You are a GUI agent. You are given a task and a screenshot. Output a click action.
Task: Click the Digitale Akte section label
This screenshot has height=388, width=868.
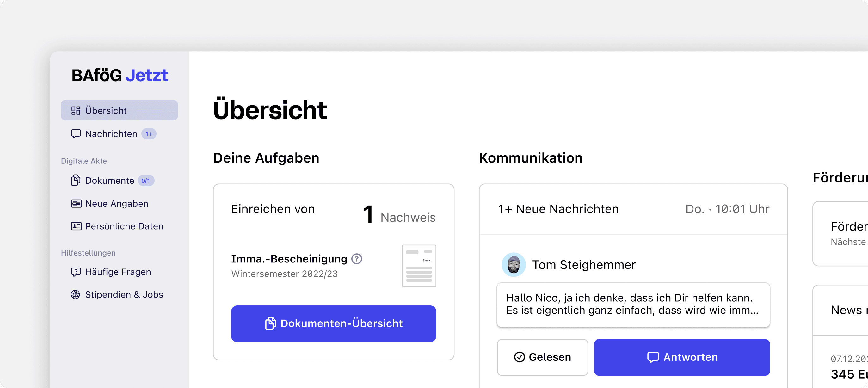[84, 161]
